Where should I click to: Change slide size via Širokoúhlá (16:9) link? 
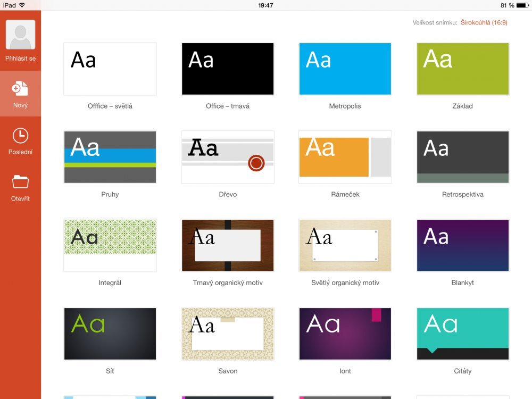pyautogui.click(x=484, y=23)
